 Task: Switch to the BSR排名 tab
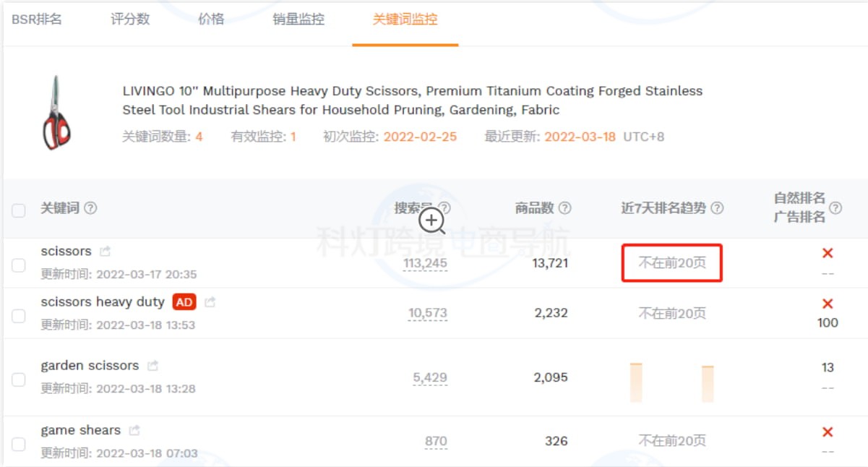click(x=37, y=20)
